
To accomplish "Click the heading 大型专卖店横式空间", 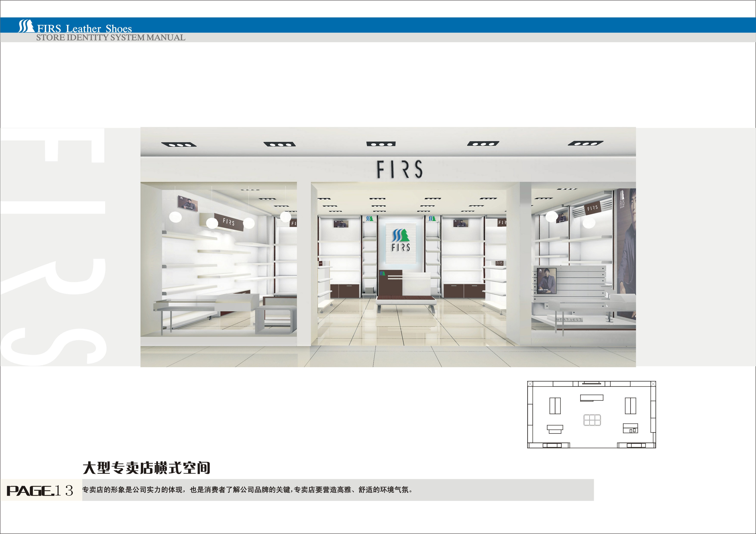I will point(146,467).
